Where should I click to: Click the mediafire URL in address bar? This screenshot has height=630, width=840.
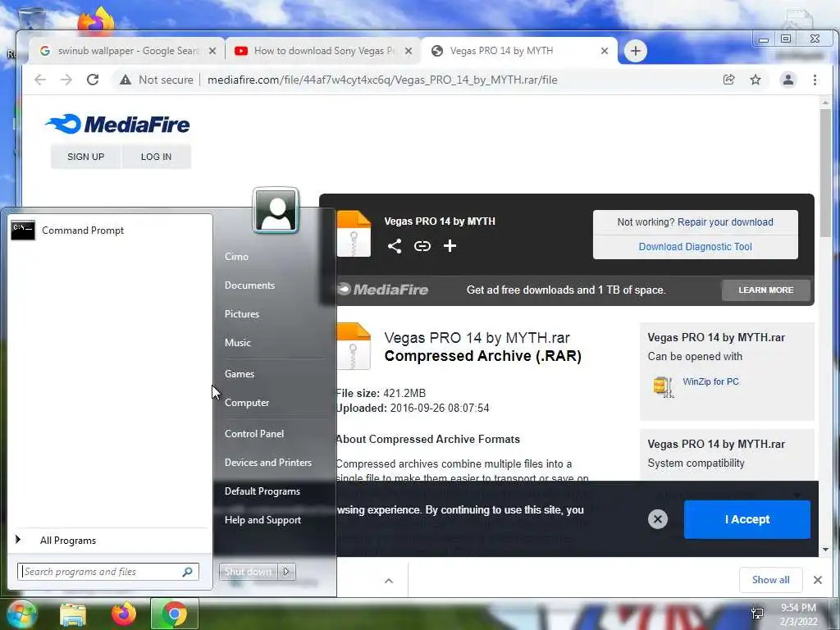click(x=382, y=80)
